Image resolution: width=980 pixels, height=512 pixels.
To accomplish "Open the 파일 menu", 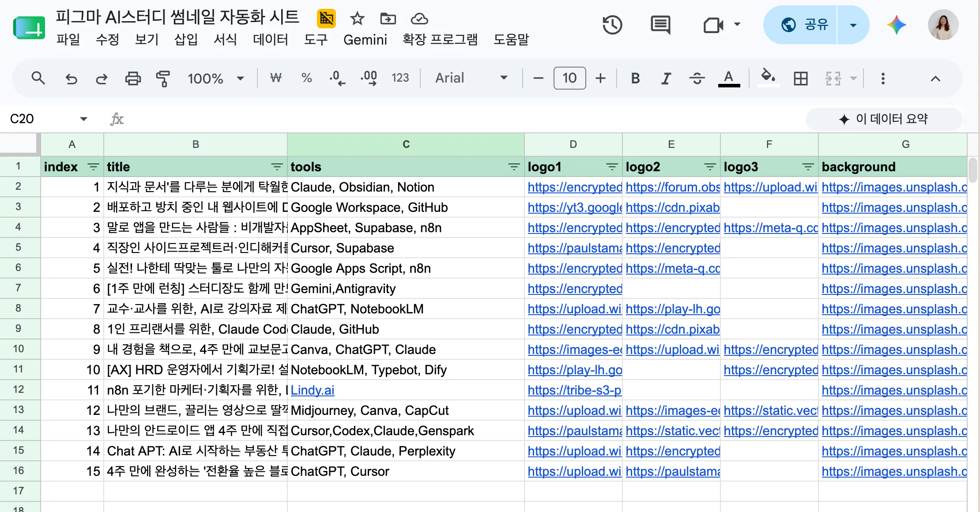I will (68, 39).
